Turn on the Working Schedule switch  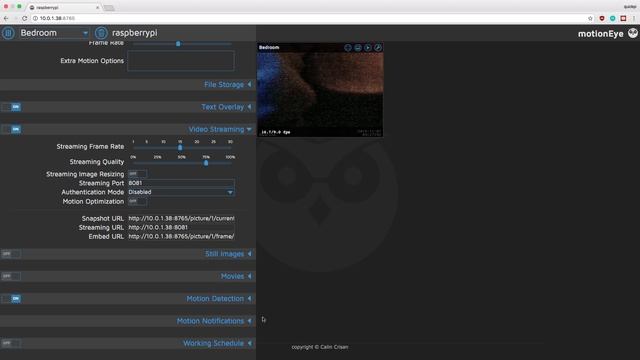(11, 343)
